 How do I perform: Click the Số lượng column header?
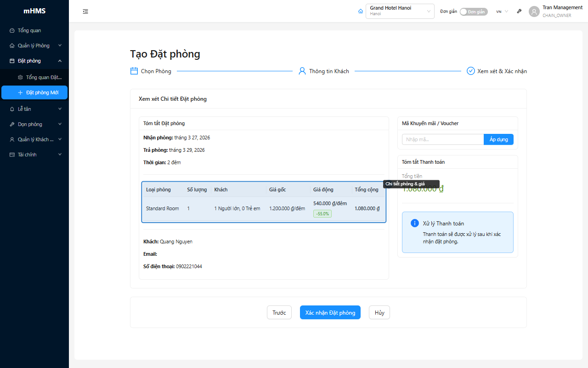[197, 190]
